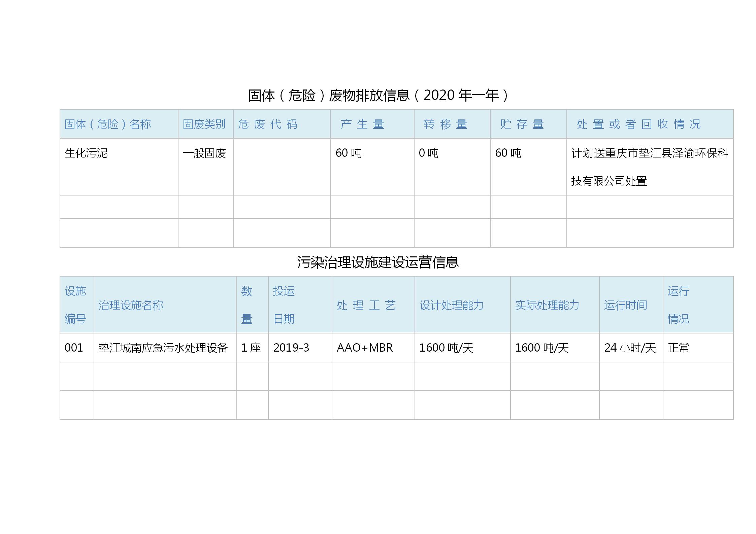Select the 001 facility number cell

(74, 348)
